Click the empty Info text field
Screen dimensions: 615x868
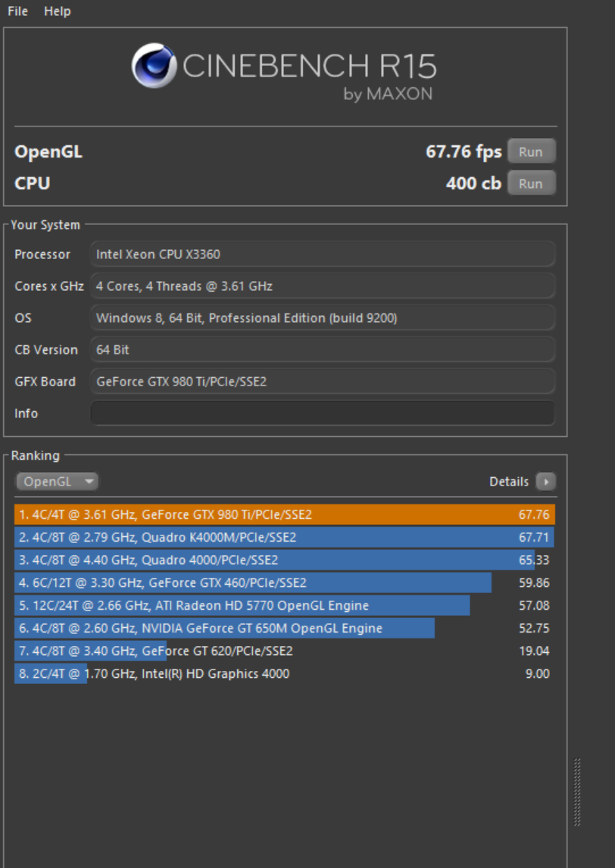click(323, 414)
